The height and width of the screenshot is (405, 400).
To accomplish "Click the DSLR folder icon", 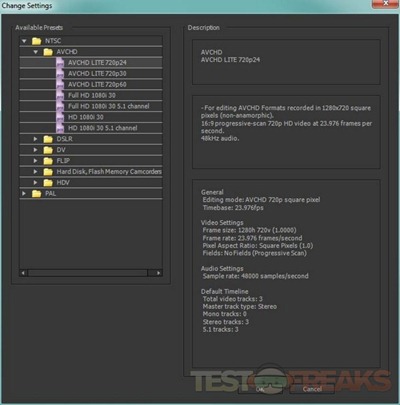I will (48, 139).
